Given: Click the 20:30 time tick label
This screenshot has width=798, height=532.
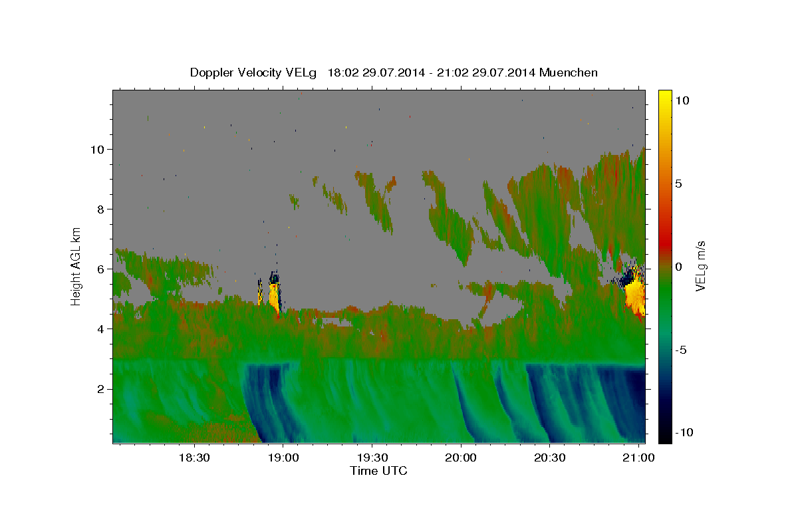Looking at the screenshot, I should [550, 458].
